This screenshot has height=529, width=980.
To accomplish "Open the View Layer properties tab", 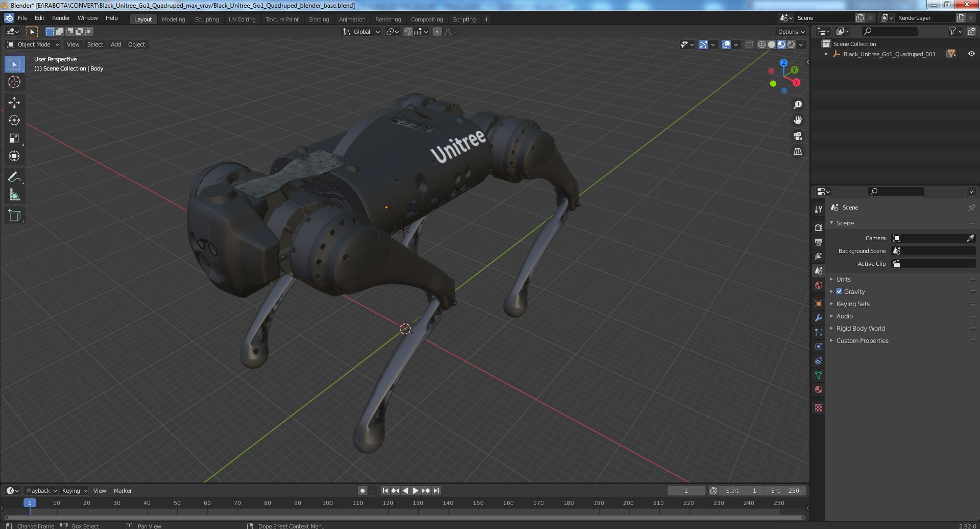I will coord(819,256).
